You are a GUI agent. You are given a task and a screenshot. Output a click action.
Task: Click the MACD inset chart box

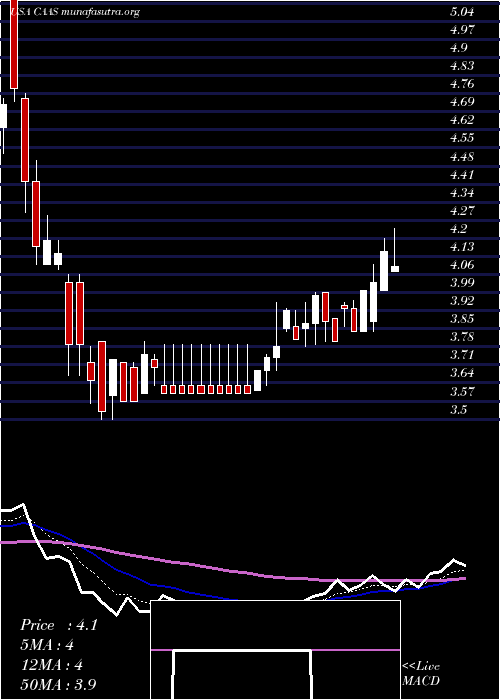[275, 650]
